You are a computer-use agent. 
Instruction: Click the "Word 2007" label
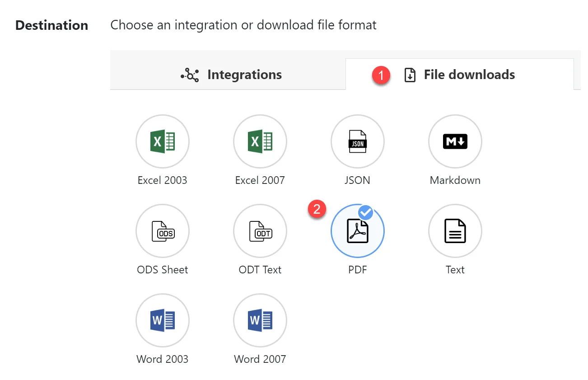tap(260, 359)
